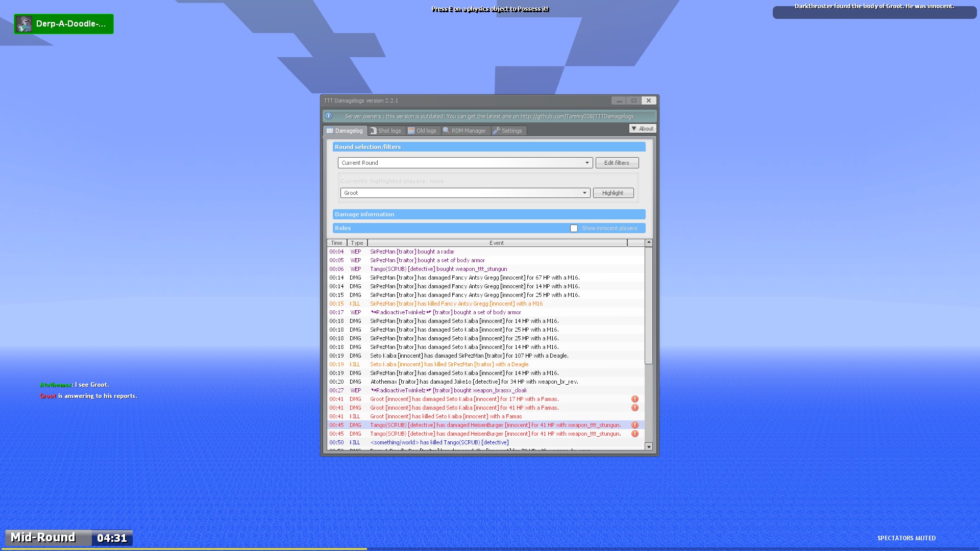Open the About dropdown menu
Screen dimensions: 980x551
click(642, 129)
